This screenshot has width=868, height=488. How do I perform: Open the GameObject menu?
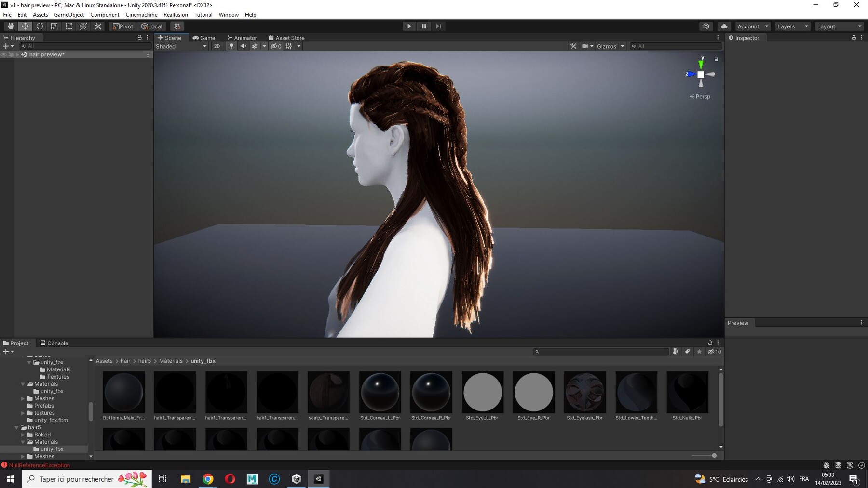[69, 15]
